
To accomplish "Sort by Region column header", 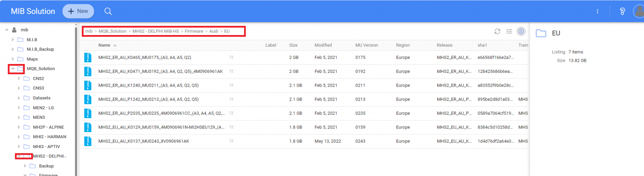I will 403,45.
